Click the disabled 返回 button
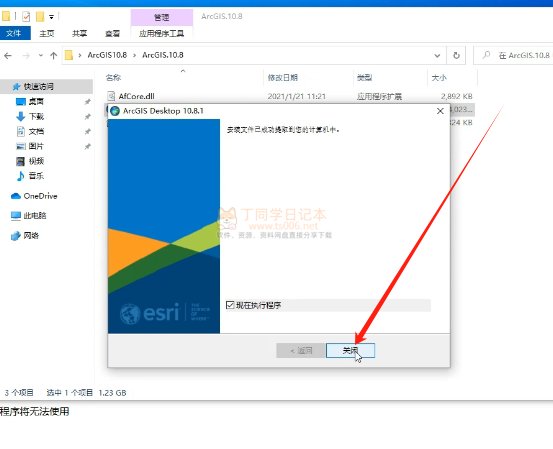 point(300,350)
